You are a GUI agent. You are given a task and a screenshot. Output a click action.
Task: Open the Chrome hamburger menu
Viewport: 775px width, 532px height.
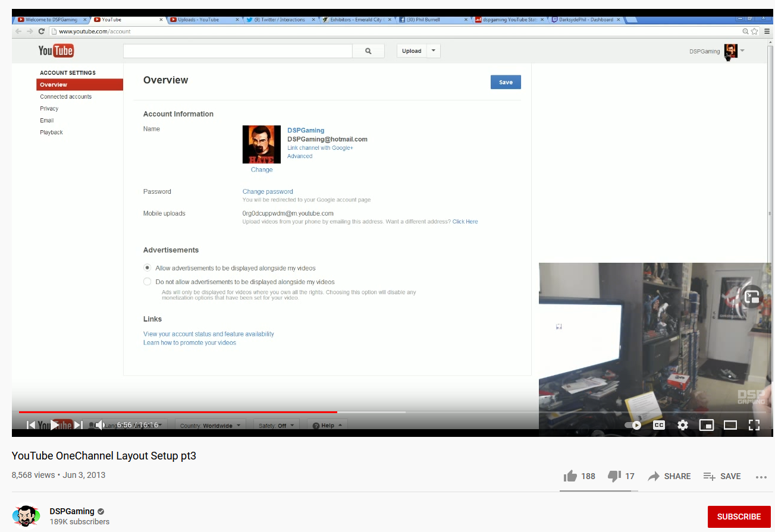[x=767, y=31]
